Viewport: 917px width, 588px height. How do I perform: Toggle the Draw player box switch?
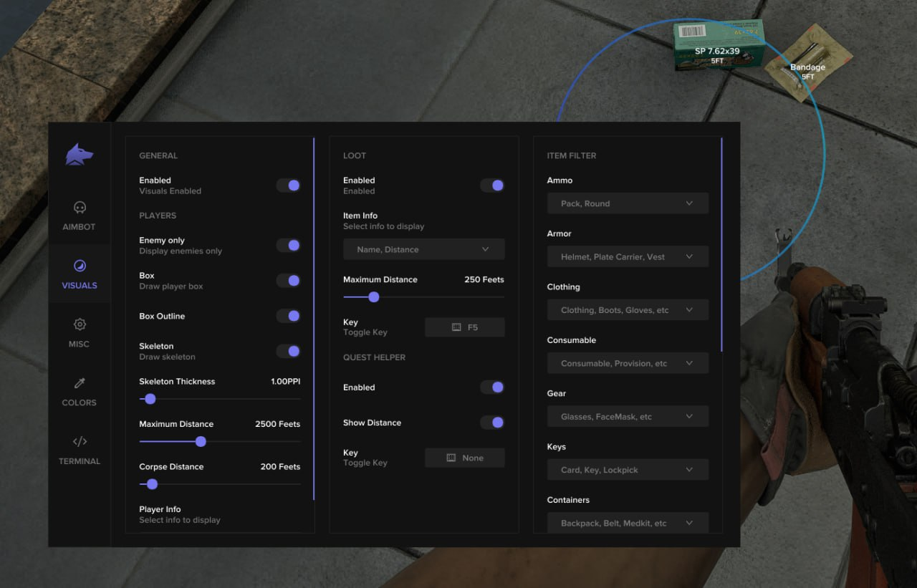(289, 281)
